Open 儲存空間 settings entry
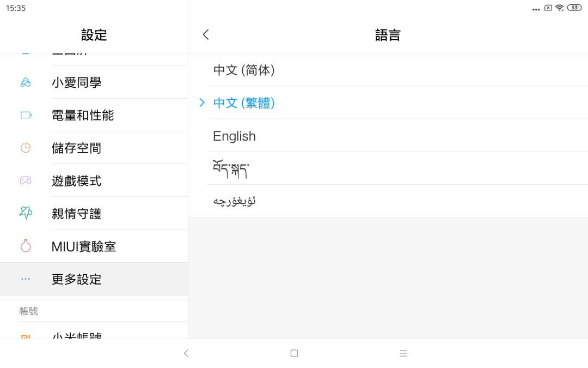This screenshot has width=588, height=368. [x=76, y=148]
